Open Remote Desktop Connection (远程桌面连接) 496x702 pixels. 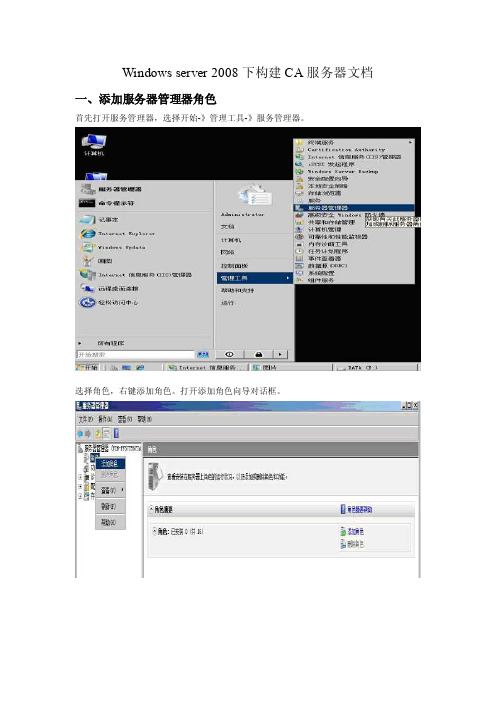(109, 288)
